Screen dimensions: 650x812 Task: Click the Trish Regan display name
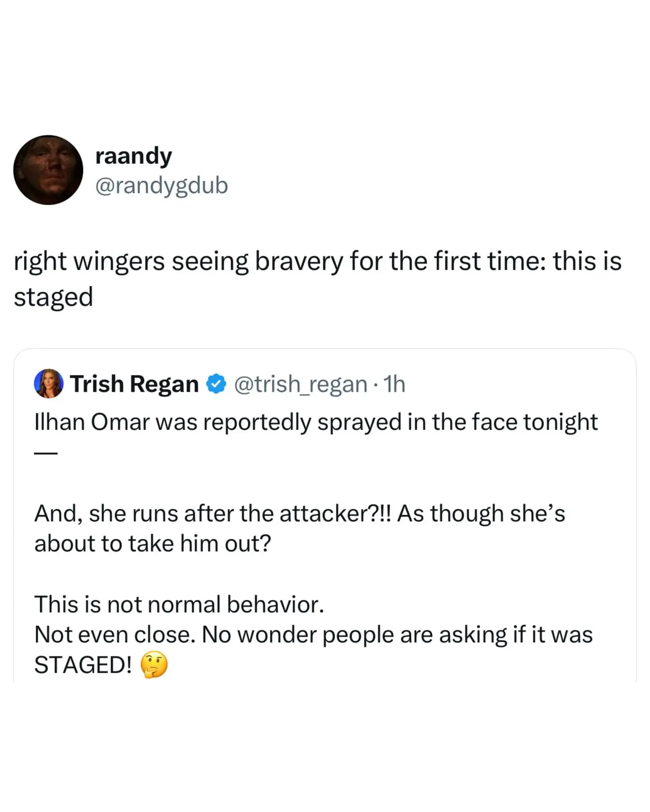pyautogui.click(x=135, y=384)
